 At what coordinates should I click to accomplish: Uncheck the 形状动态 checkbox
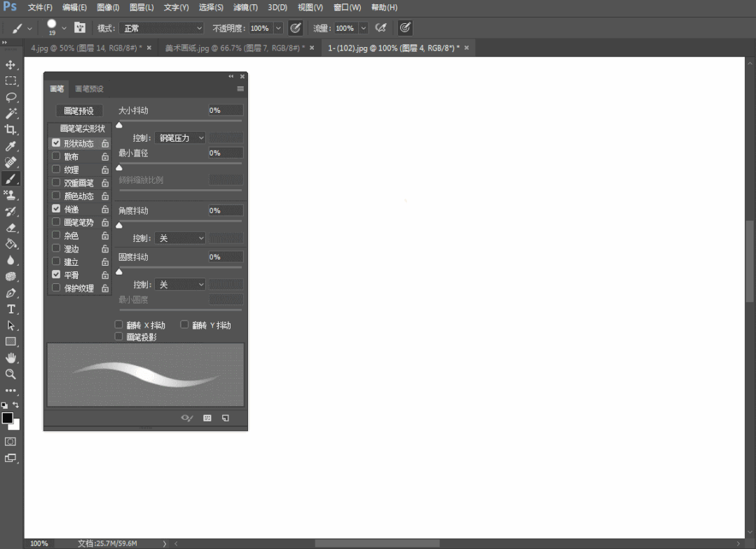click(56, 143)
